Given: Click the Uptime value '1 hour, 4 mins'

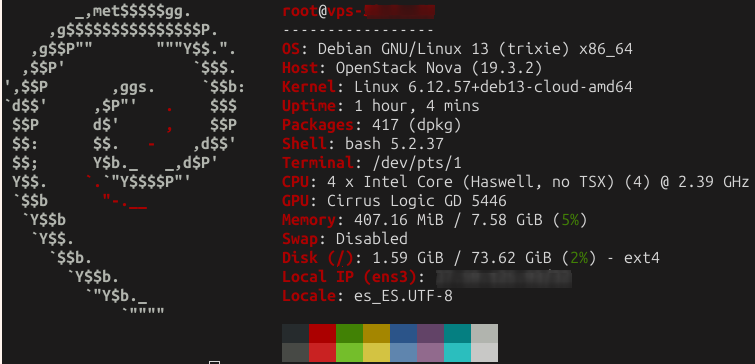Looking at the screenshot, I should click(417, 106).
